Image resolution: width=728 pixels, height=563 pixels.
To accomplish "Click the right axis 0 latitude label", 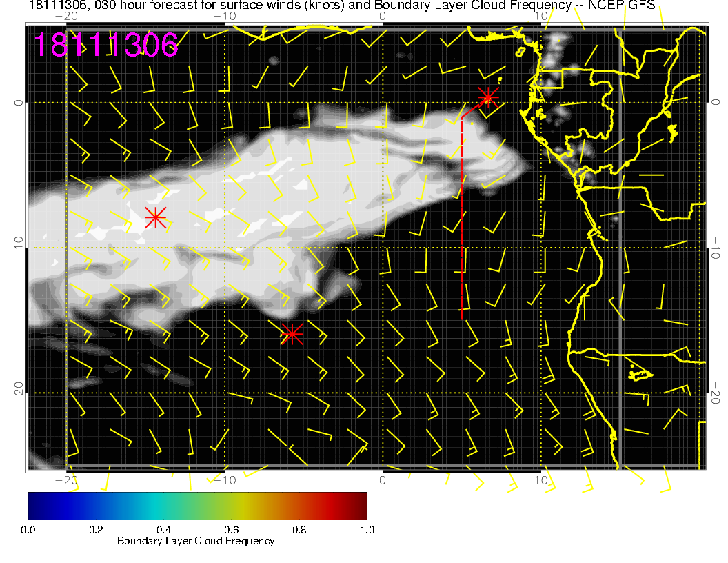I will click(716, 103).
